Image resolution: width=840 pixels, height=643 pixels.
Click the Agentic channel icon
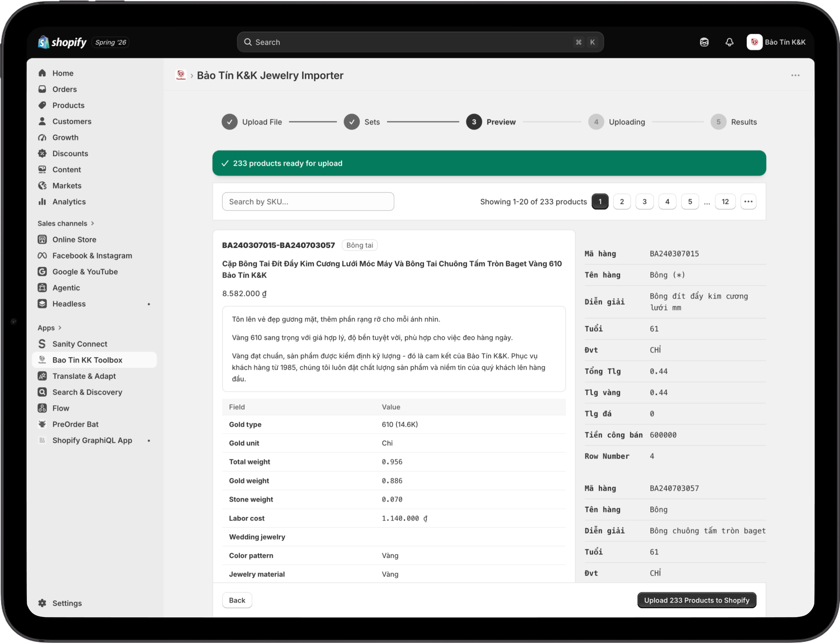click(x=42, y=288)
